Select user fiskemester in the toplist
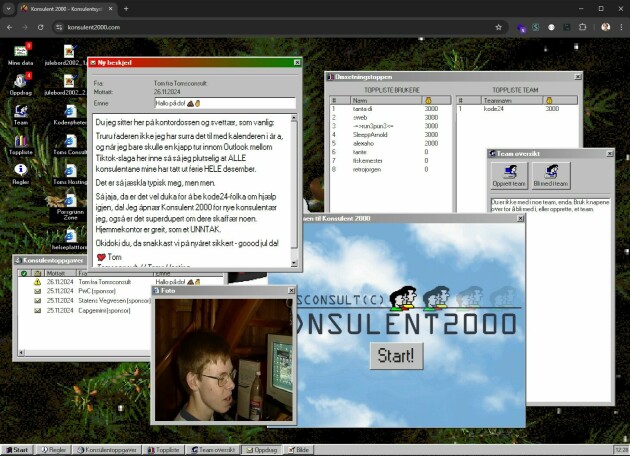This screenshot has height=456, width=630. (x=390, y=161)
